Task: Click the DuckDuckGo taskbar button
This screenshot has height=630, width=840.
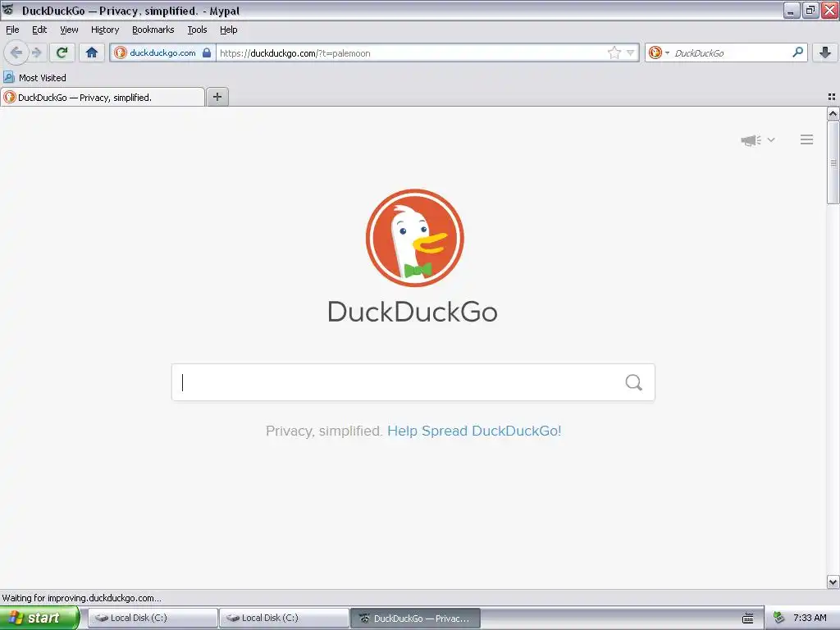Action: click(x=415, y=618)
